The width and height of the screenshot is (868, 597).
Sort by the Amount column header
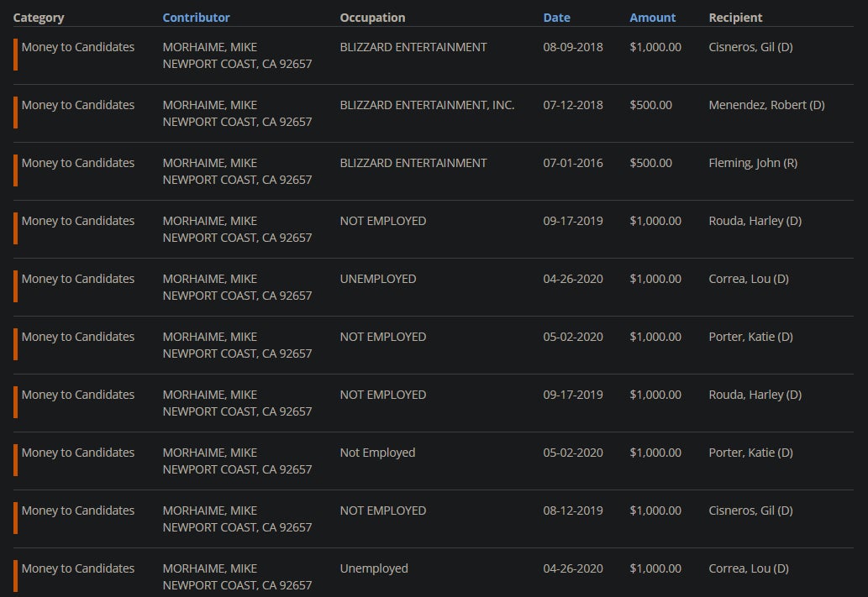652,18
